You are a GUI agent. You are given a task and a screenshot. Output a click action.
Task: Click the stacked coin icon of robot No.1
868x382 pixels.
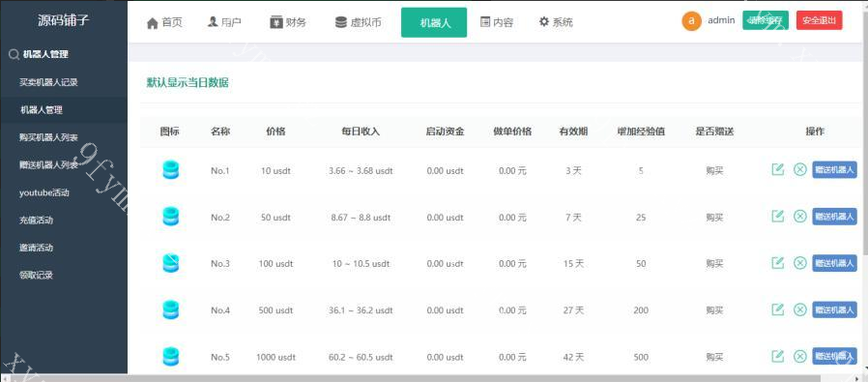click(170, 170)
